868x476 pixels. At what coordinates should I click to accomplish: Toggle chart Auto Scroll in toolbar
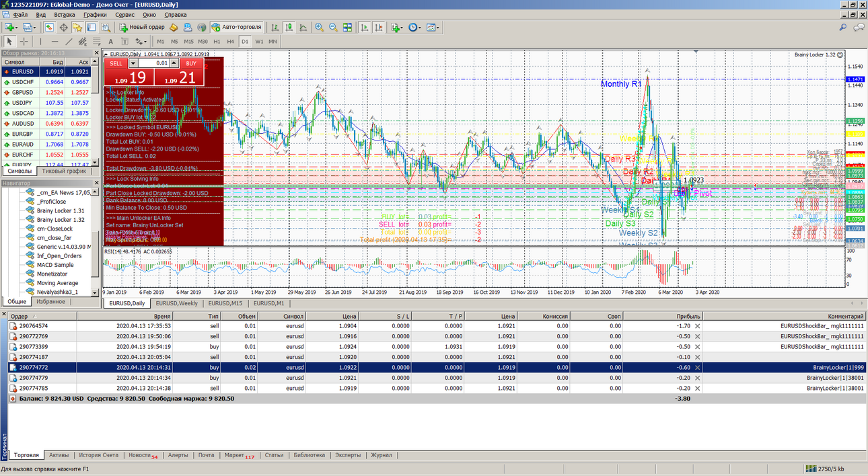[x=363, y=28]
